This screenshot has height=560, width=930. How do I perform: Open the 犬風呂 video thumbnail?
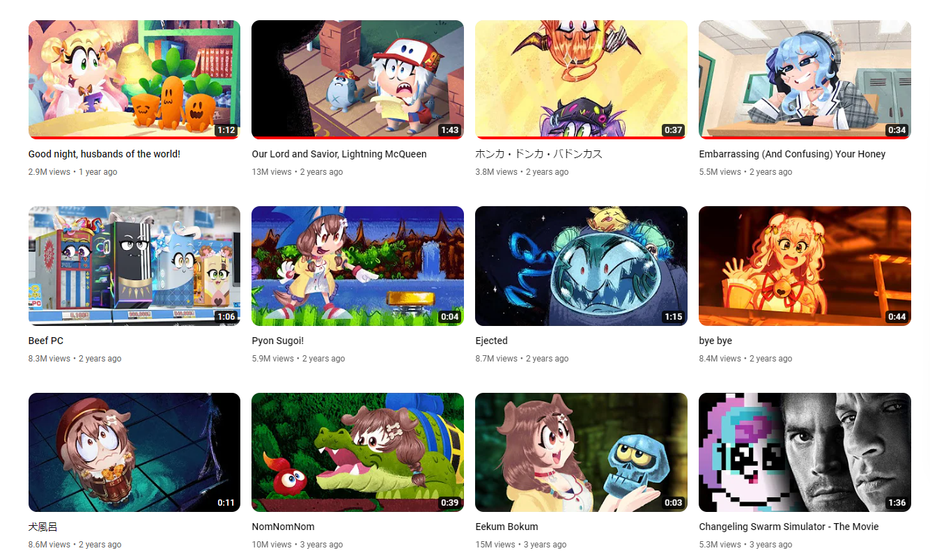point(134,452)
